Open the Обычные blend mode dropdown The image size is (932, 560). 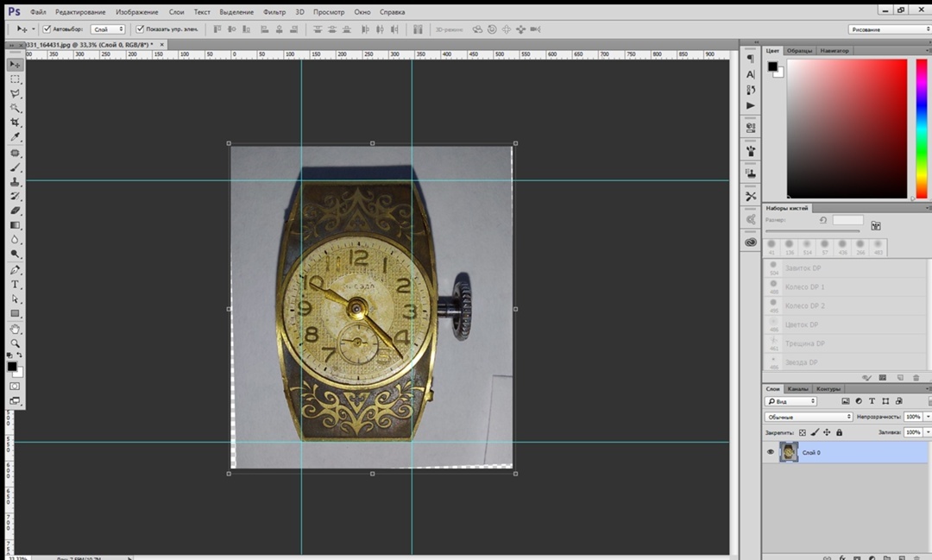(809, 417)
